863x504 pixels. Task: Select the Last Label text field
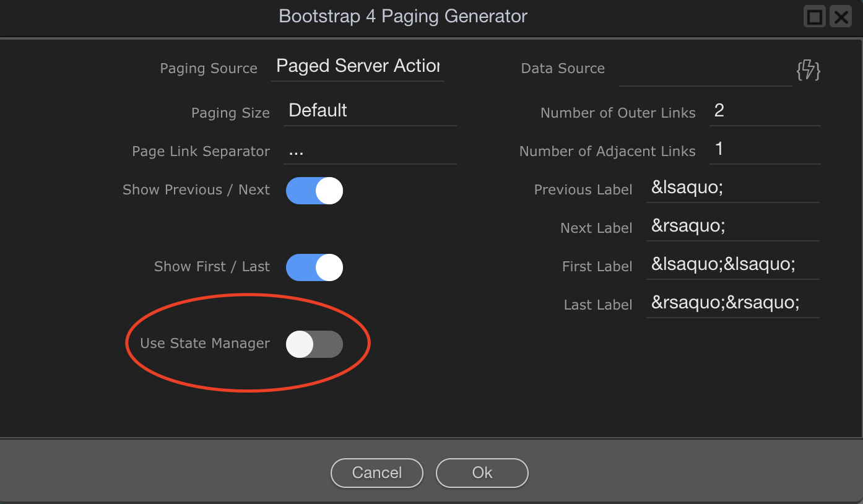[x=733, y=303]
